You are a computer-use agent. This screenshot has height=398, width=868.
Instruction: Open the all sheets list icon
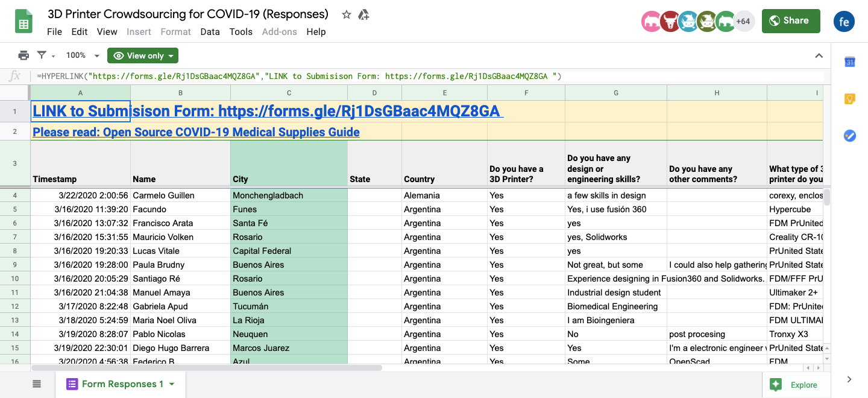pos(37,384)
